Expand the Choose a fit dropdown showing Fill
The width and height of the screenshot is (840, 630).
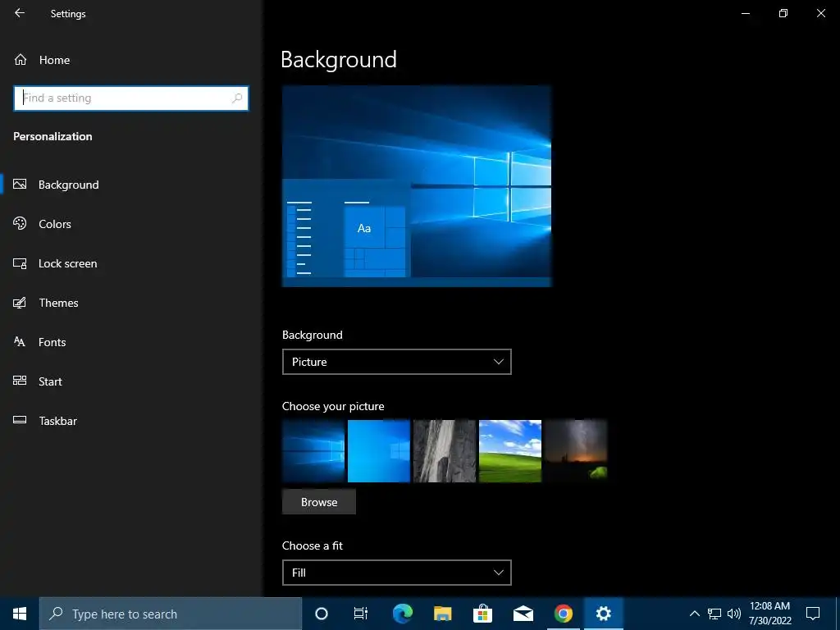click(396, 573)
